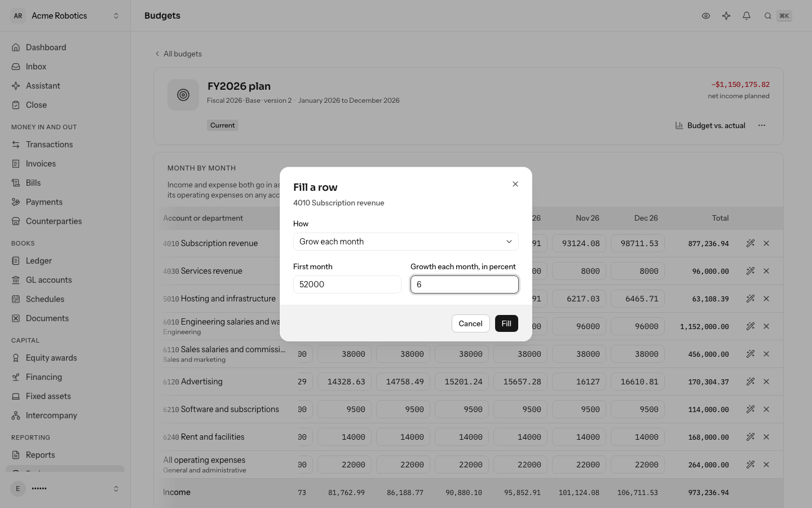812x508 pixels.
Task: Remove the Hosting and infrastructure row
Action: [x=766, y=299]
